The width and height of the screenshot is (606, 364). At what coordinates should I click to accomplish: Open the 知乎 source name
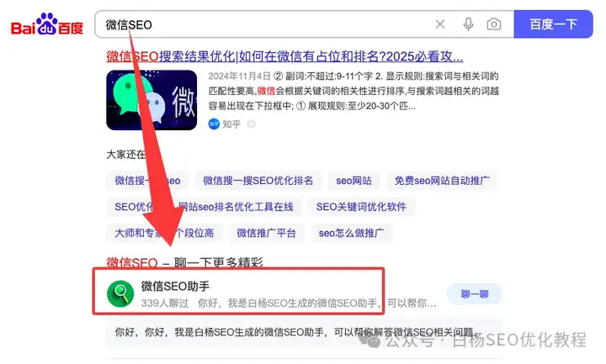[231, 124]
